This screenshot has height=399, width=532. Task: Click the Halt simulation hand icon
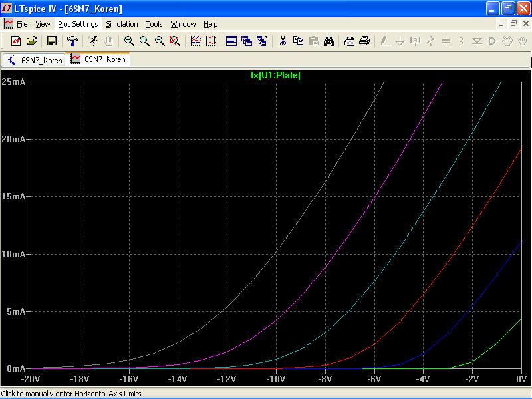click(108, 41)
